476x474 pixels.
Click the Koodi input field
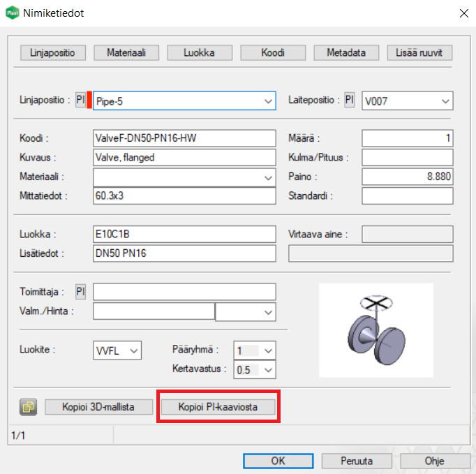[184, 138]
